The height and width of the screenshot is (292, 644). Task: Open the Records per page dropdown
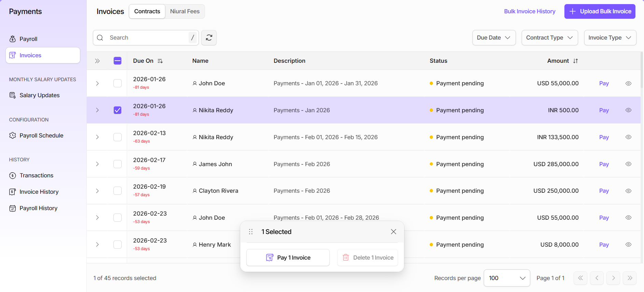point(507,278)
